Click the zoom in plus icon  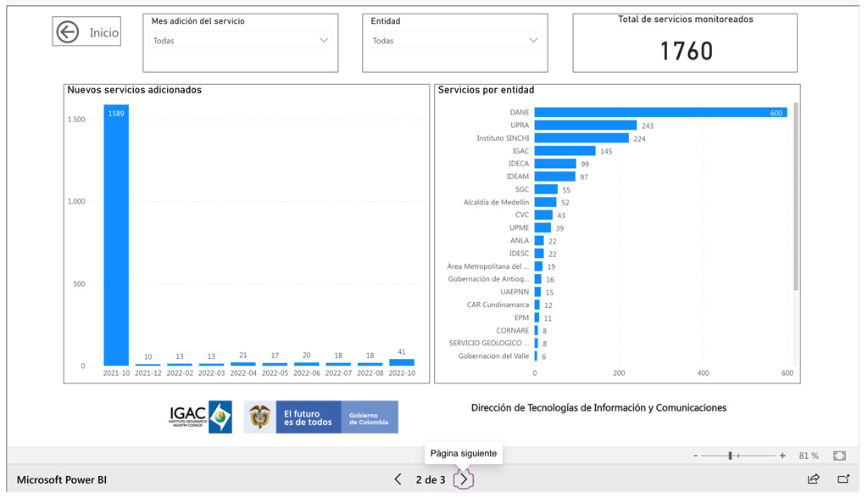(782, 455)
